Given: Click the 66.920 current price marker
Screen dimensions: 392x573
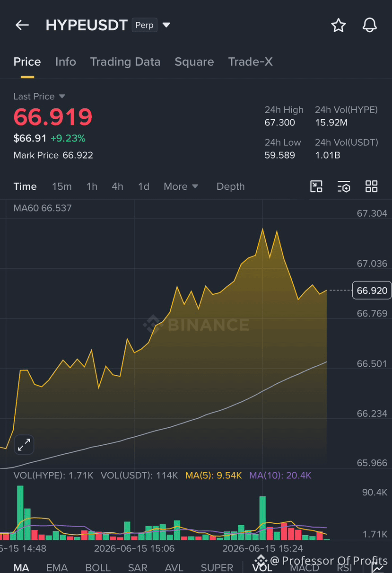Looking at the screenshot, I should coord(372,291).
